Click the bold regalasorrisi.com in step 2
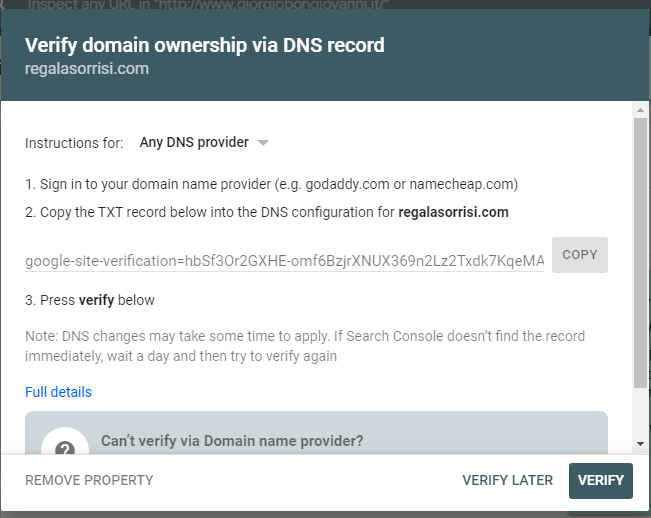The width and height of the screenshot is (651, 518). pos(453,212)
